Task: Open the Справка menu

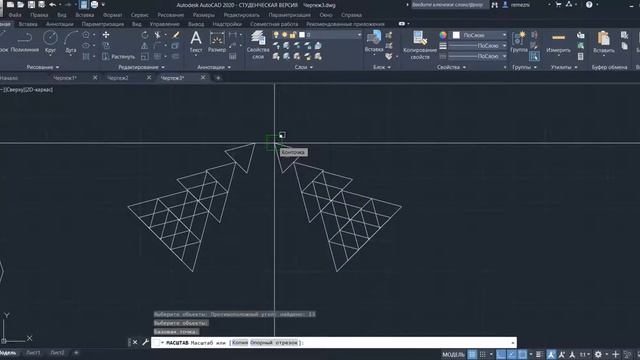Action: (x=351, y=15)
